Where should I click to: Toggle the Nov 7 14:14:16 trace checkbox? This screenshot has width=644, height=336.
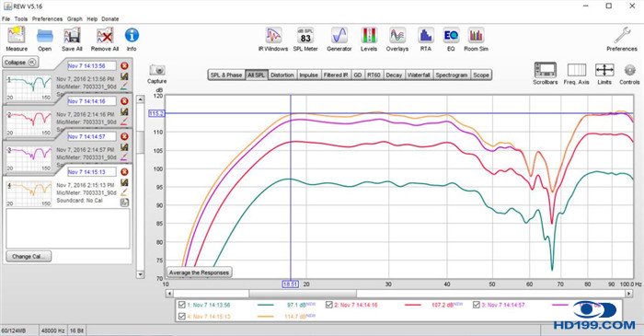pos(329,305)
